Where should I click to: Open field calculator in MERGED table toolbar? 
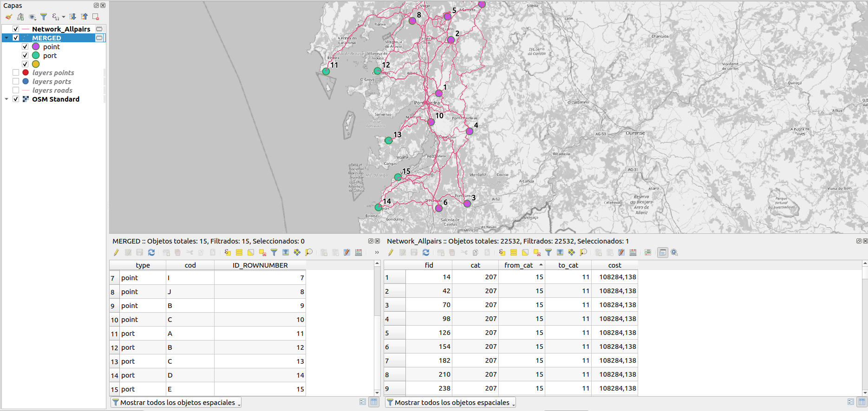tap(359, 252)
